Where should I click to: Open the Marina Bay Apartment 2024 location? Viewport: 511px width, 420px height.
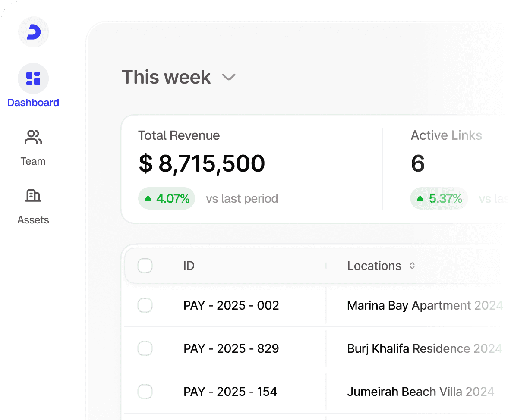point(425,305)
